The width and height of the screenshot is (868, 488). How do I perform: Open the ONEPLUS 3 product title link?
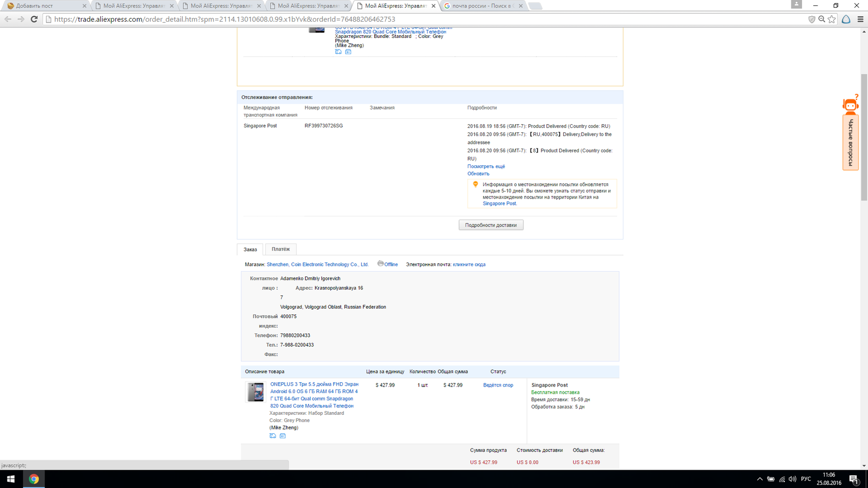pos(314,395)
